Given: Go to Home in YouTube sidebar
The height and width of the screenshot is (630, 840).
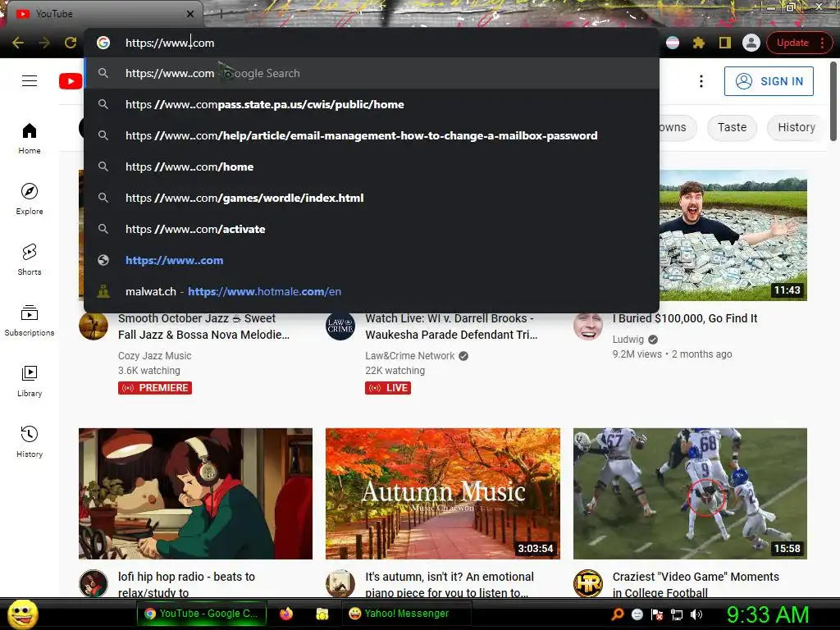Looking at the screenshot, I should coord(30,139).
